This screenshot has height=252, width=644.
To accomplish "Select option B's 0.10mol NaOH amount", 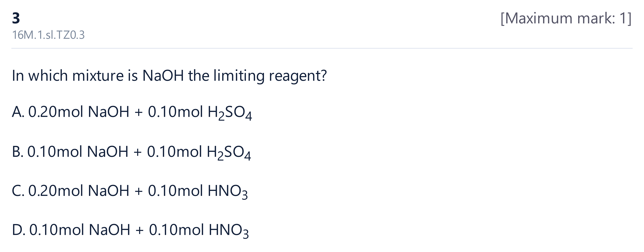I will click(x=78, y=152).
